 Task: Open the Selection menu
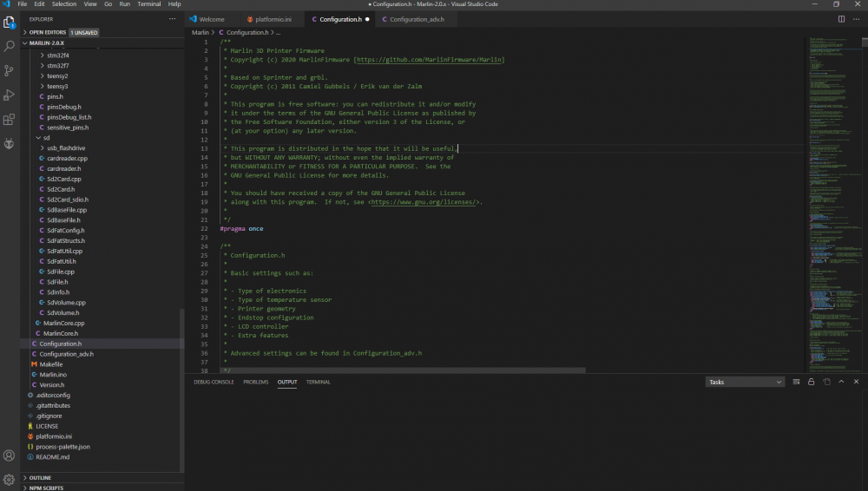64,3
